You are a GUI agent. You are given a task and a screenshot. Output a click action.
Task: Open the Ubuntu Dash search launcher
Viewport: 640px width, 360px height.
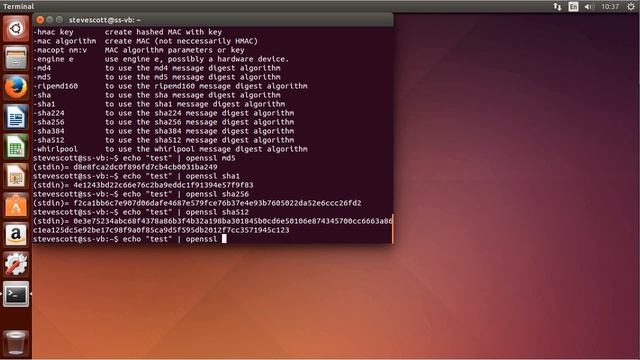point(16,29)
